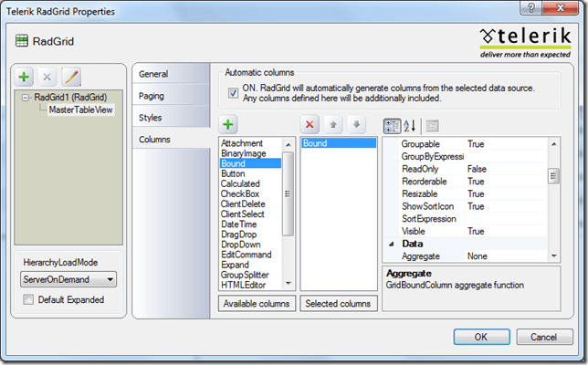Select Button in available columns

click(x=250, y=173)
